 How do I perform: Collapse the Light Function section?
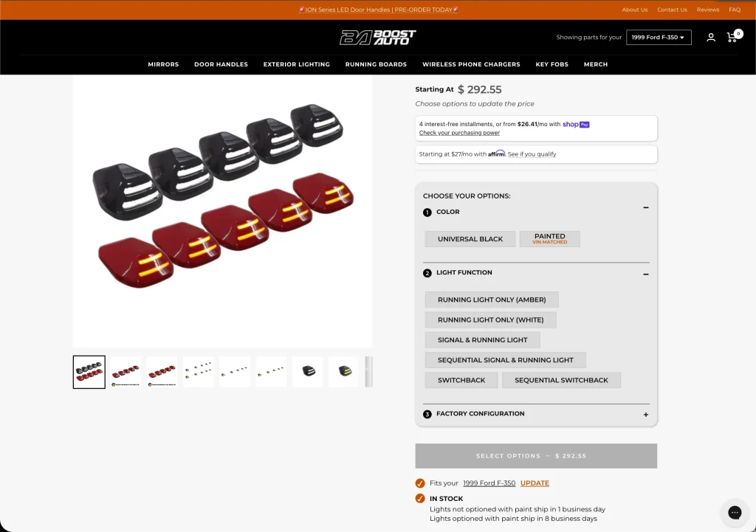pos(645,274)
